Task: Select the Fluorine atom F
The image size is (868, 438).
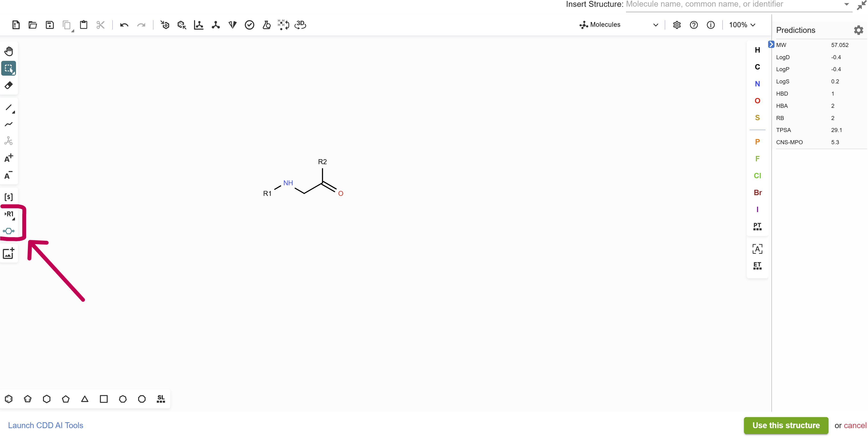Action: pos(758,159)
